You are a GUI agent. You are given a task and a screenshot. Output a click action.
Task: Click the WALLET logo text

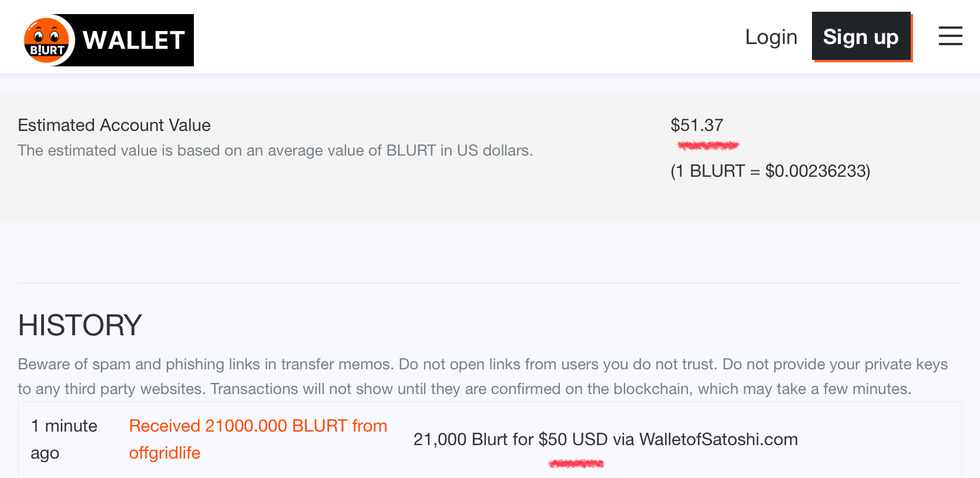pos(134,41)
